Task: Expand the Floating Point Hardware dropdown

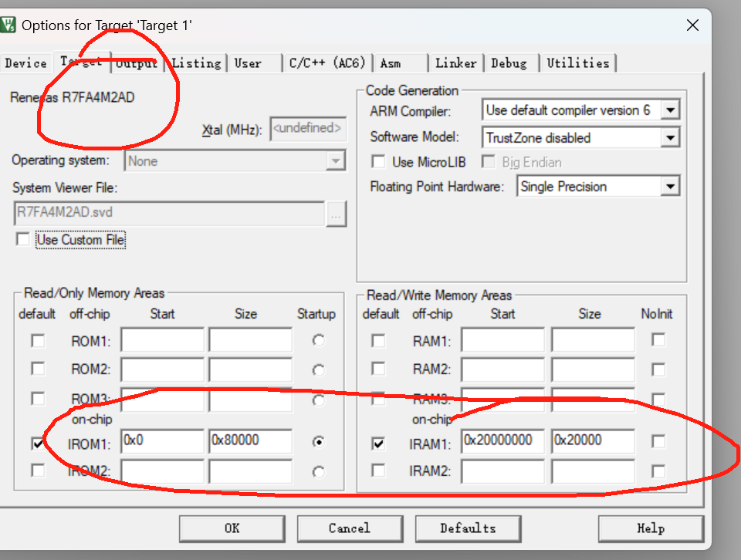Action: click(670, 187)
